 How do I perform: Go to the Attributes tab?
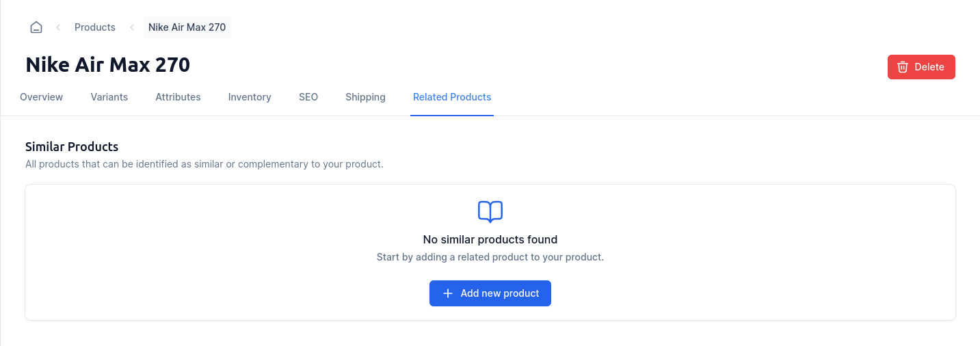click(x=178, y=97)
